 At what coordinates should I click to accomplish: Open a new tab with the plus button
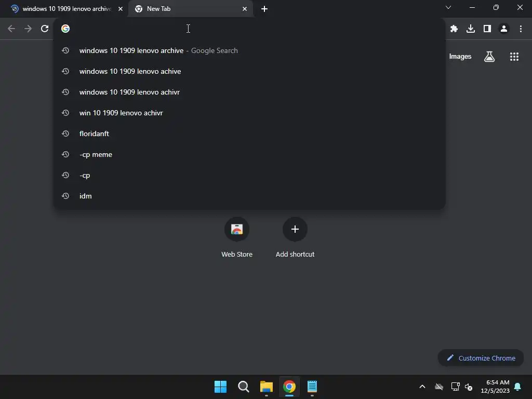pos(264,9)
